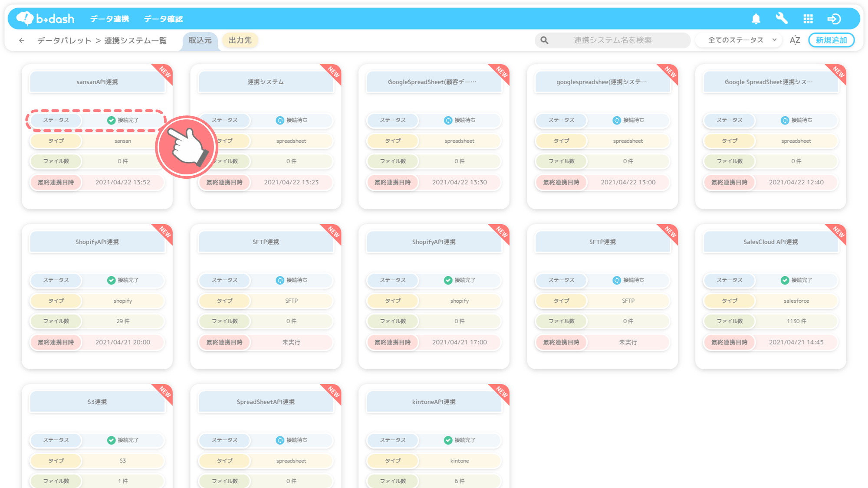Click the 1 件 file count

[x=123, y=481]
